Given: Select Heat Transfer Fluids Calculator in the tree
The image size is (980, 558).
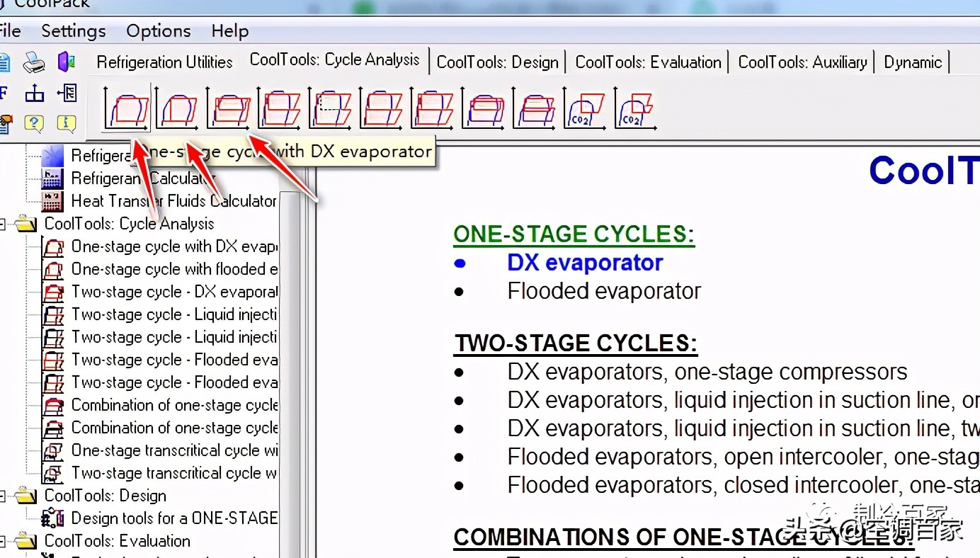Looking at the screenshot, I should 159,201.
